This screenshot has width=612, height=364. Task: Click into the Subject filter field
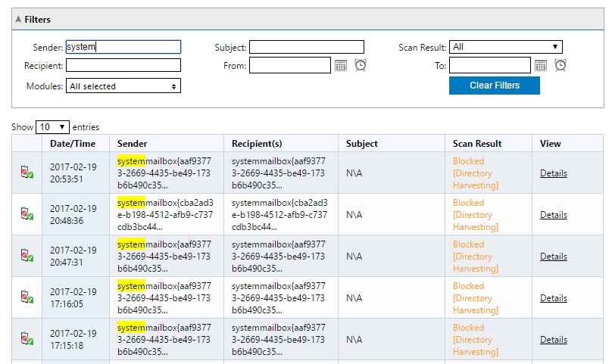[307, 47]
